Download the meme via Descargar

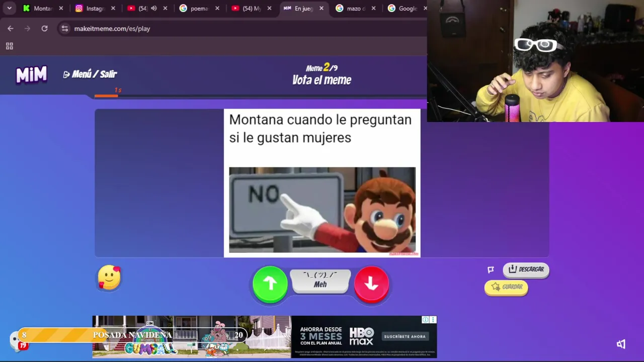click(526, 269)
